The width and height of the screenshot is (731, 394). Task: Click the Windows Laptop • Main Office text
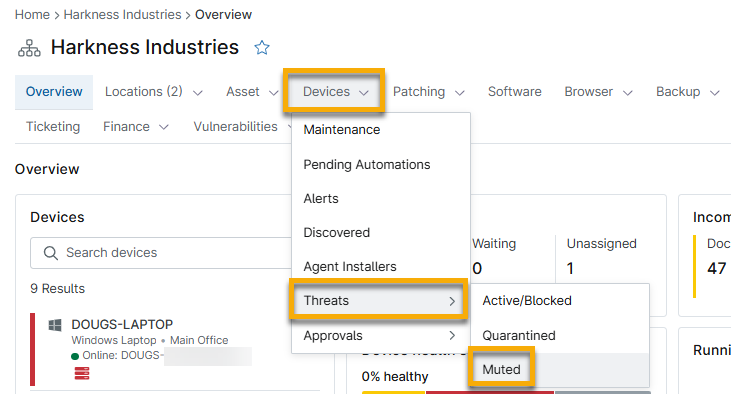150,340
